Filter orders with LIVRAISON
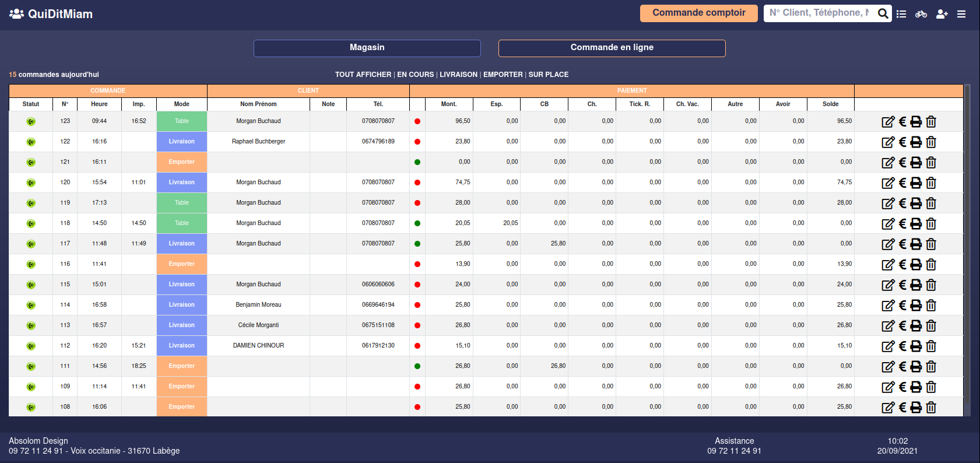 [x=458, y=75]
